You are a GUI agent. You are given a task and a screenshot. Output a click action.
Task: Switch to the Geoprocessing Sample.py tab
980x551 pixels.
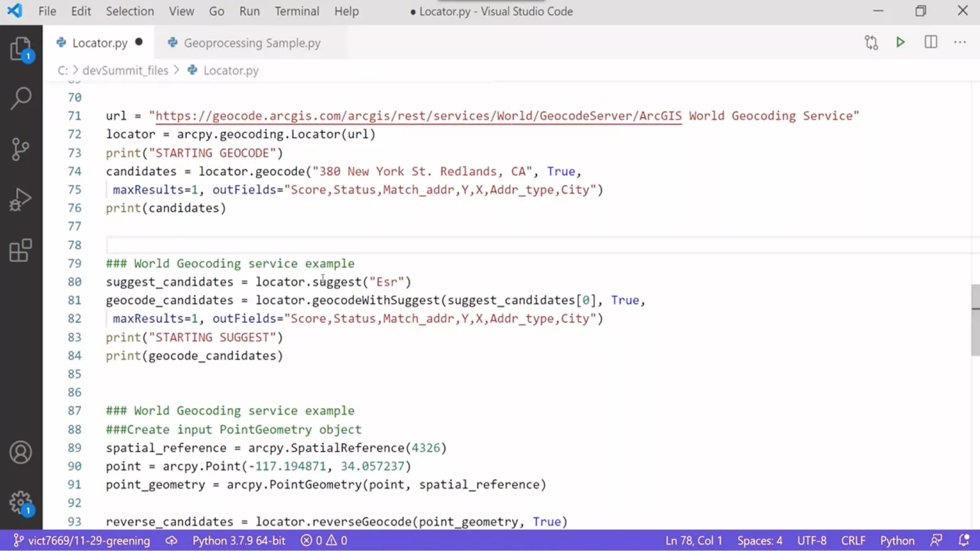(x=252, y=43)
